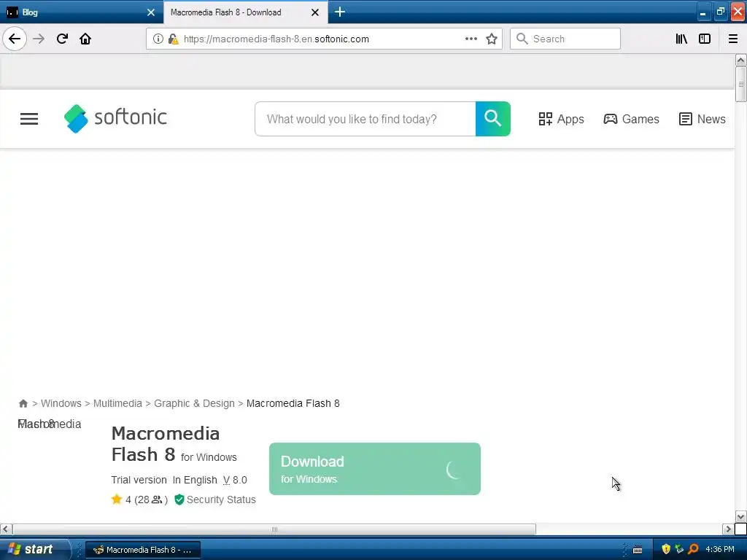Viewport: 747px width, 560px height.
Task: Close the Macromedia Flash 8 tab
Action: [x=315, y=12]
